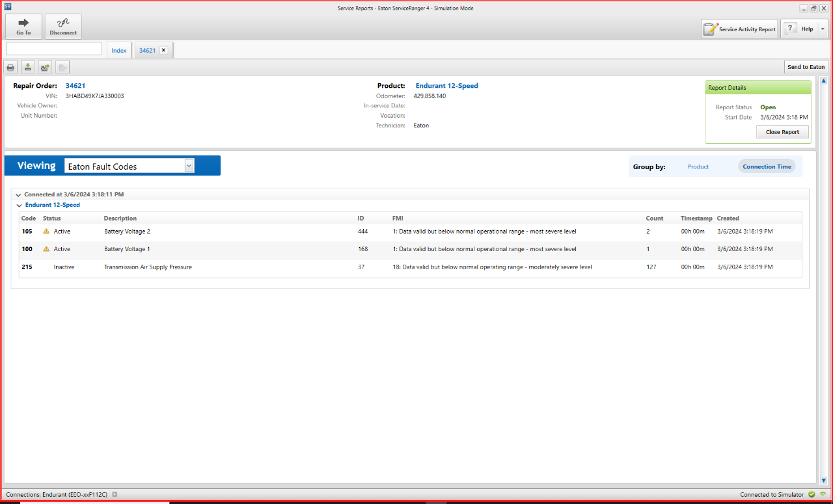The image size is (833, 504).
Task: Click the warning icon for code 105
Action: (46, 232)
